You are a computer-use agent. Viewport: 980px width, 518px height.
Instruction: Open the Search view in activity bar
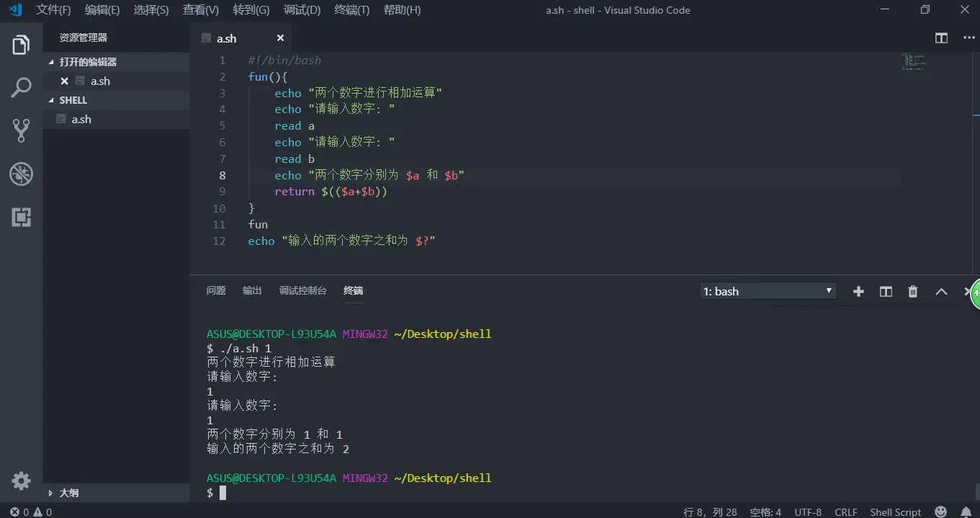[21, 88]
